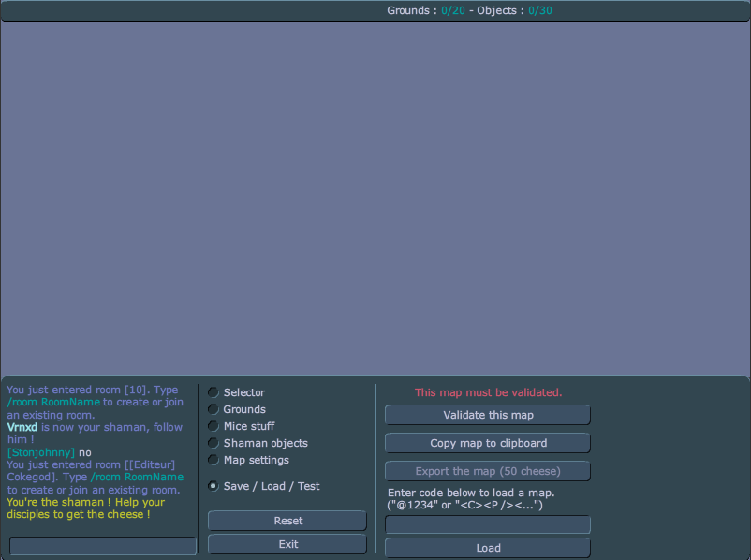Select the Save / Load / Test option

point(214,486)
